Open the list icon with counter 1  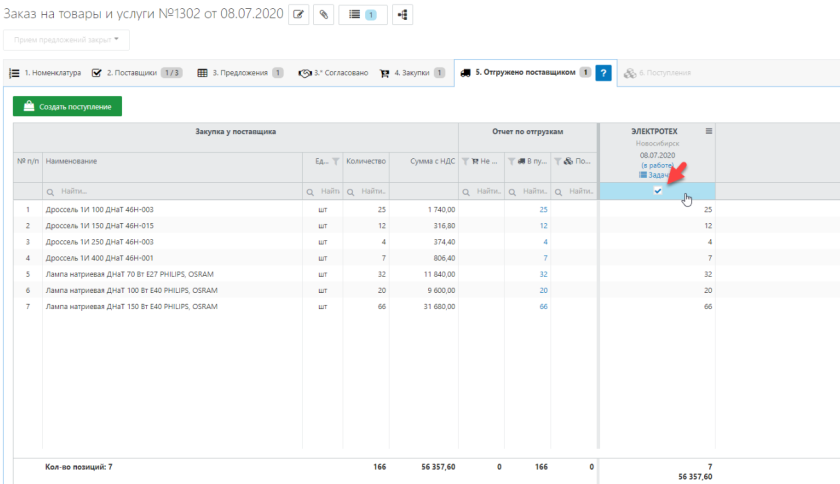[x=362, y=14]
